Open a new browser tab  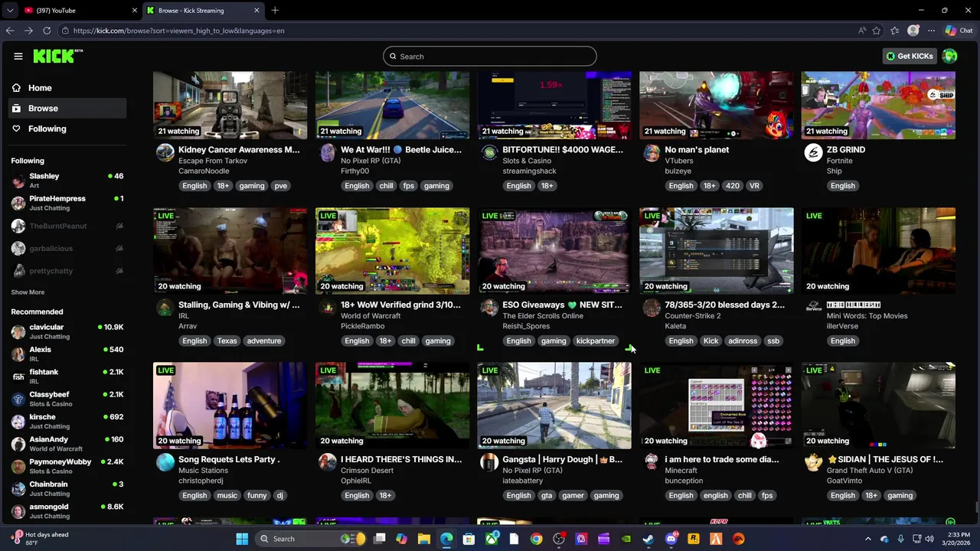(275, 11)
